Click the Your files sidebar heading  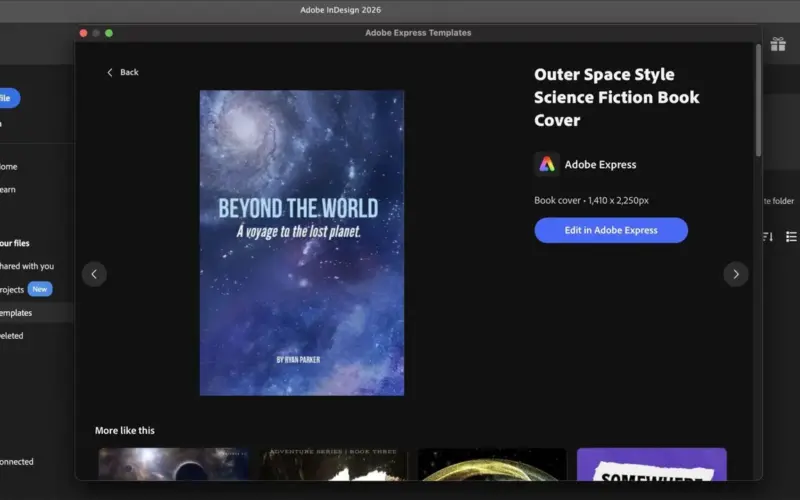pyautogui.click(x=15, y=243)
